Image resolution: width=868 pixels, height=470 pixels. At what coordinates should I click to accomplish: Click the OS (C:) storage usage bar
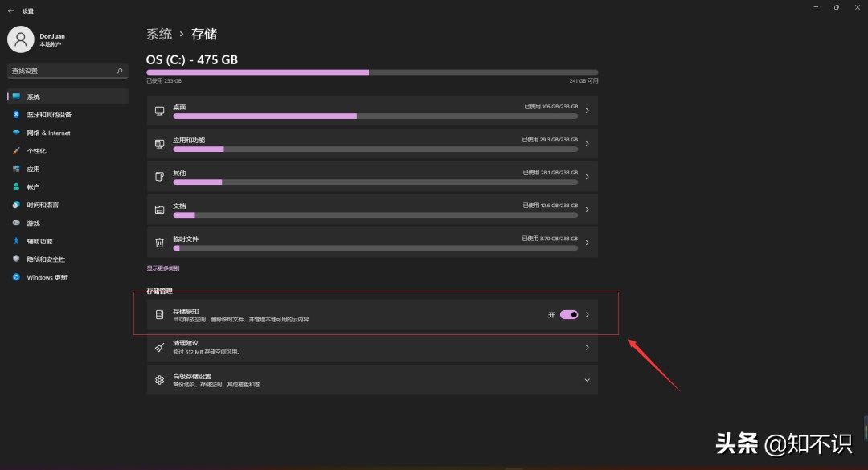click(x=372, y=72)
